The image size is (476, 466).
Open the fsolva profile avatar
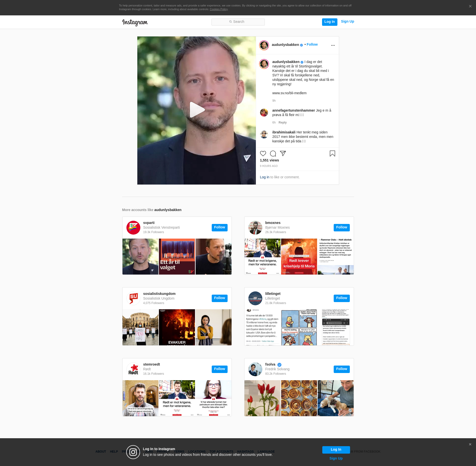(x=255, y=369)
